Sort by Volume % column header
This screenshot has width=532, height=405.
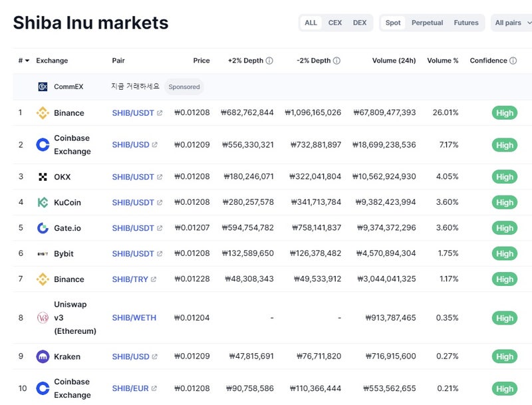443,61
